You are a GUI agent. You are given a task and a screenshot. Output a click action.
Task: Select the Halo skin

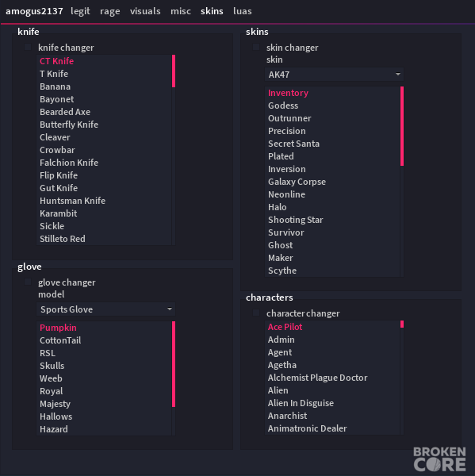click(x=332, y=207)
